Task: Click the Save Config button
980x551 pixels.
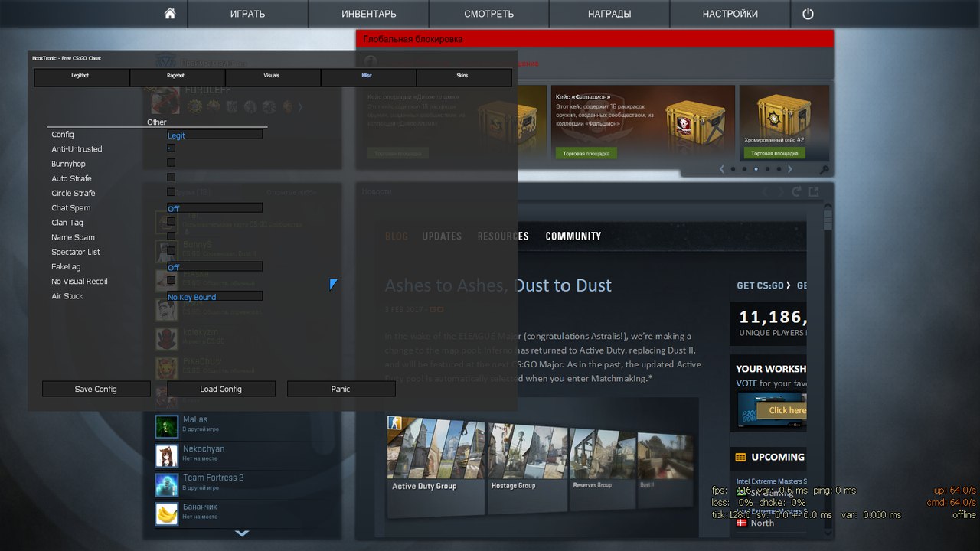Action: click(x=96, y=389)
